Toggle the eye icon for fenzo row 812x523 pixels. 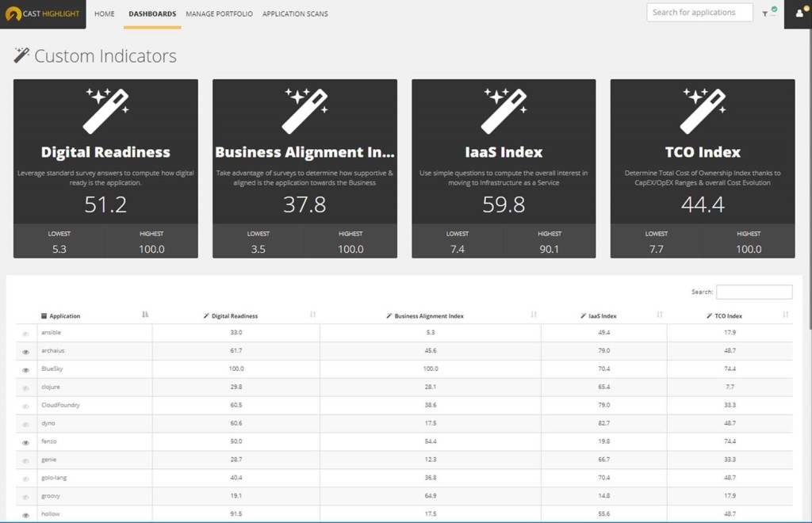coord(26,442)
